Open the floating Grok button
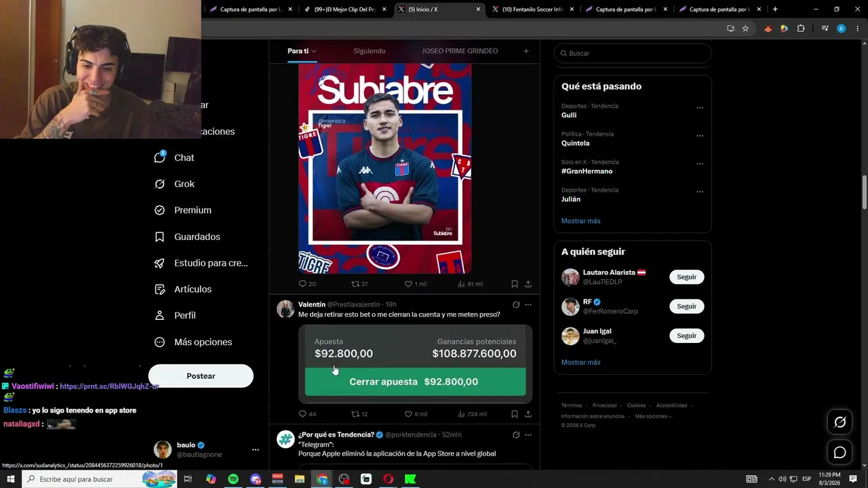The width and height of the screenshot is (868, 488). coord(840,422)
